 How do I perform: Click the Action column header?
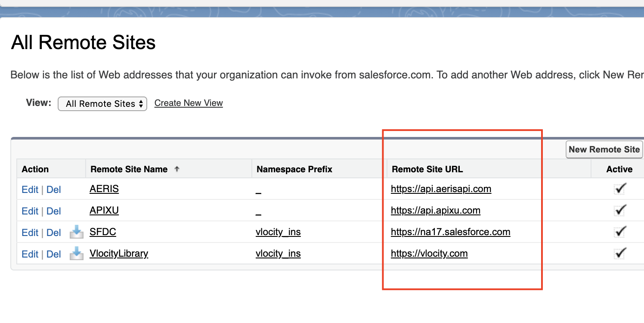(35, 169)
